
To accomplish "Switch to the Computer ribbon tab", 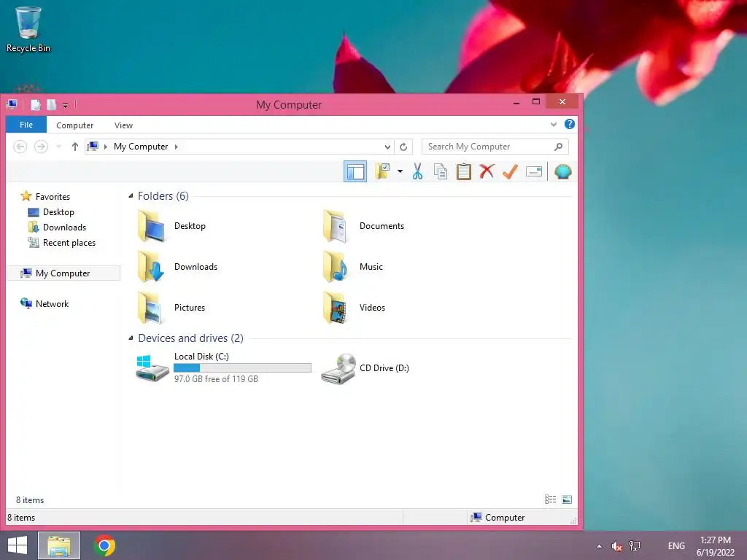I will pos(75,125).
